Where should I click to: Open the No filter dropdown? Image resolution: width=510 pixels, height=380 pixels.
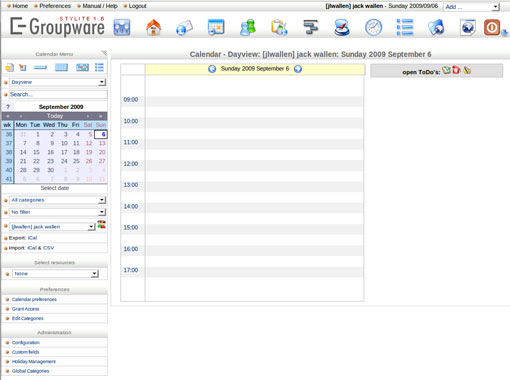coord(58,212)
